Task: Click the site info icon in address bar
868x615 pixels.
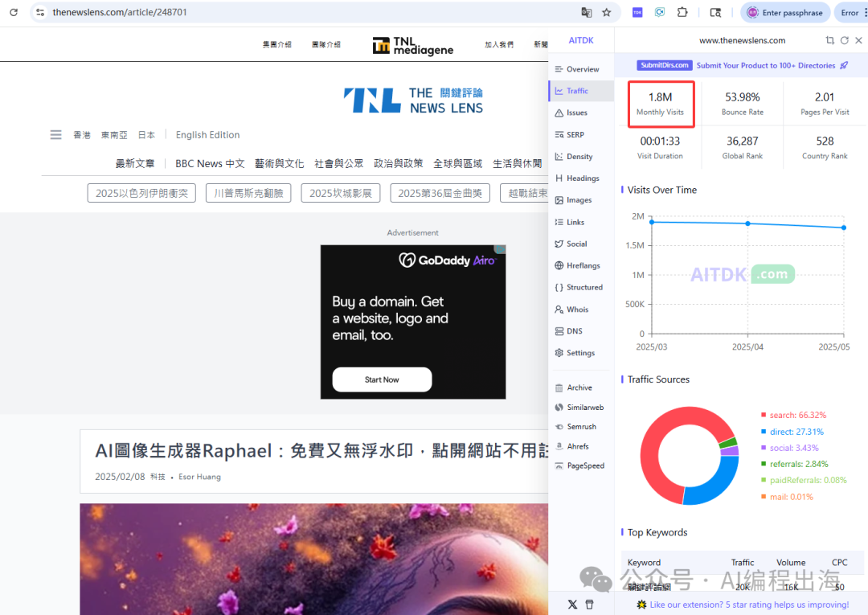Action: point(40,12)
